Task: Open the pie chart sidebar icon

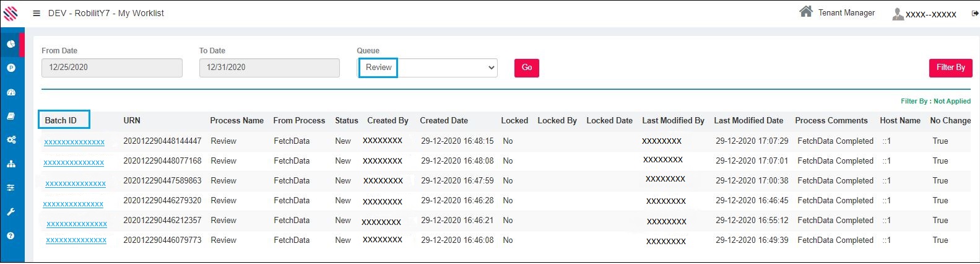Action: coord(11,44)
